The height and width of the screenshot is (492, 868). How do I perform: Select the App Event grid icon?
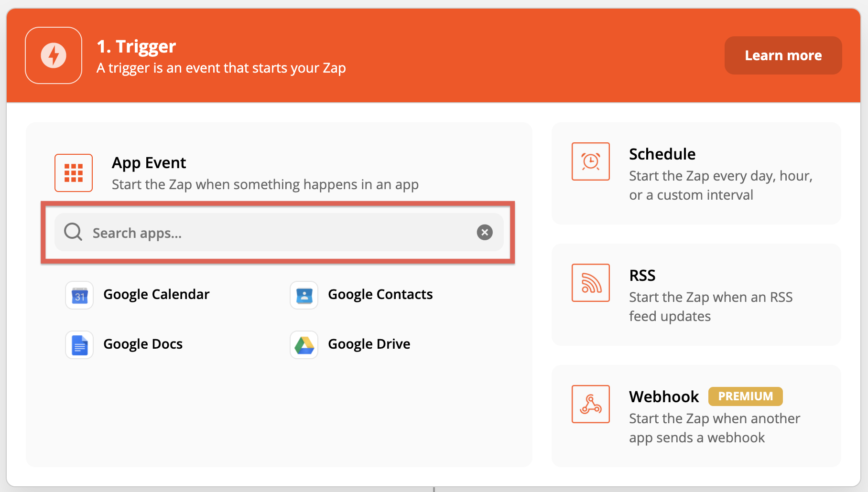point(73,173)
